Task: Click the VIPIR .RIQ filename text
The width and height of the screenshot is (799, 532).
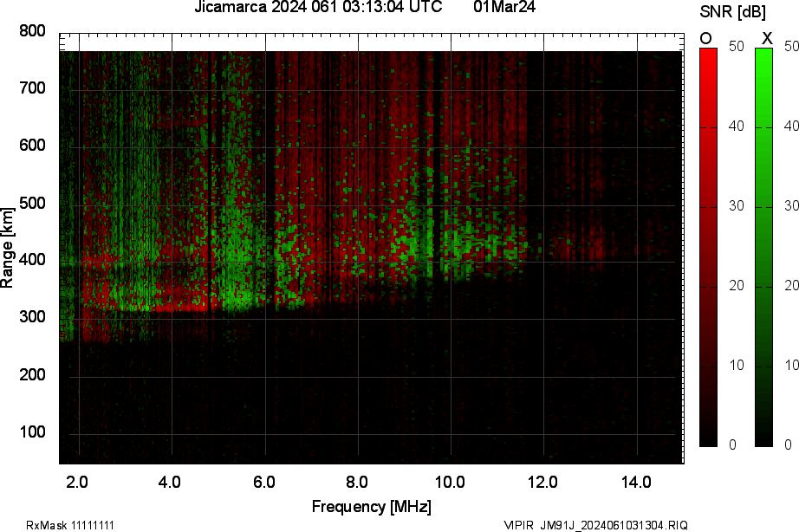Action: point(597,525)
